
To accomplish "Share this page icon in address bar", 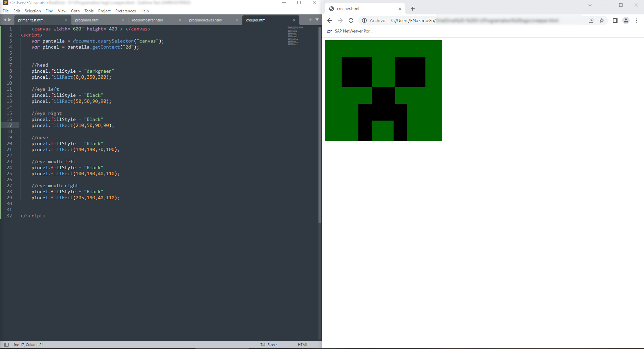I will coord(591,20).
